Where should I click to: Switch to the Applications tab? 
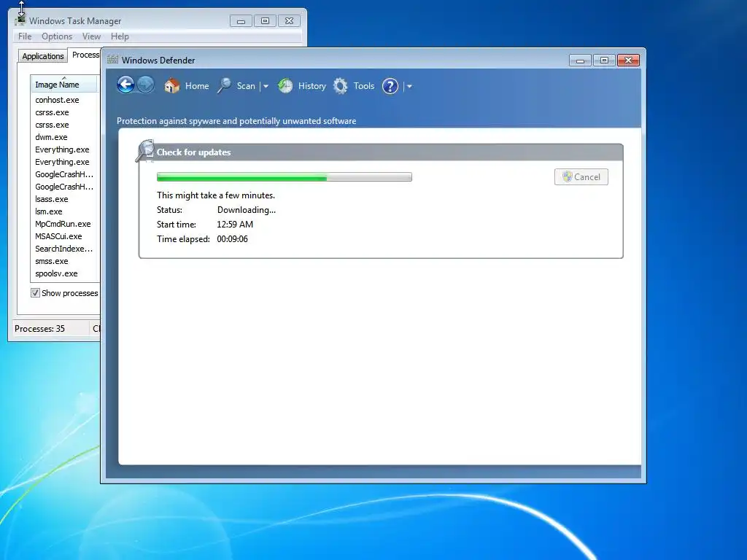tap(43, 55)
